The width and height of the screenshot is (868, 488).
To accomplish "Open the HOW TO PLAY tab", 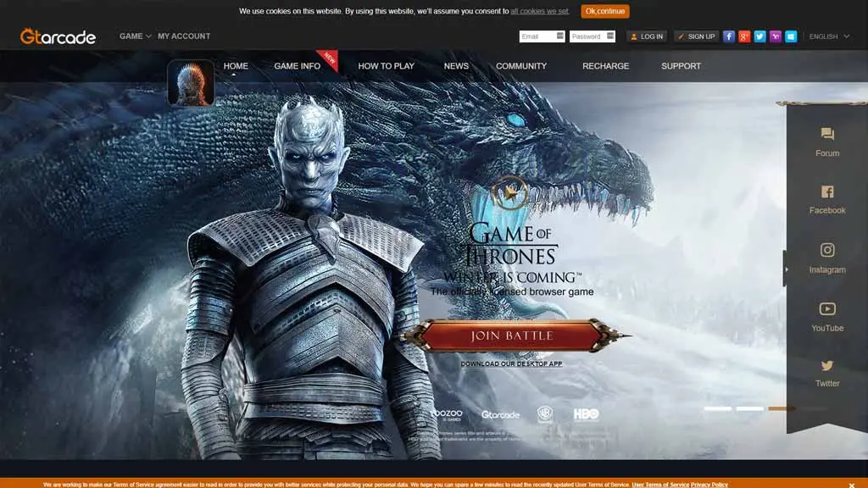I will coord(386,66).
